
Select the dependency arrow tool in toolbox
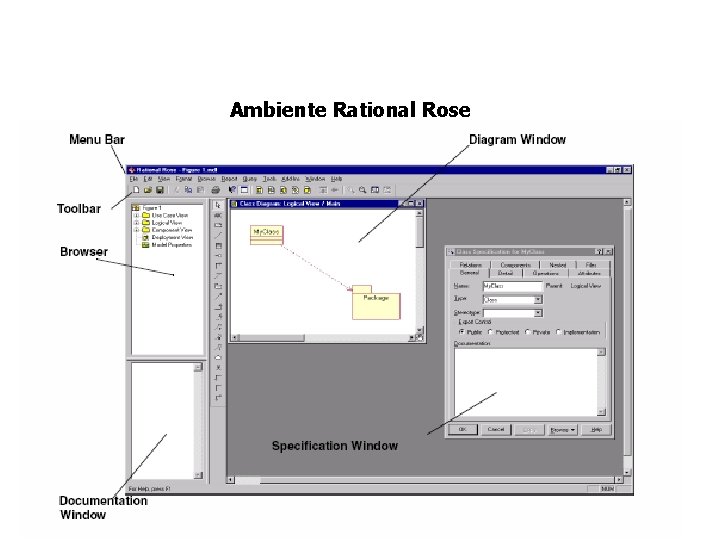[x=218, y=296]
